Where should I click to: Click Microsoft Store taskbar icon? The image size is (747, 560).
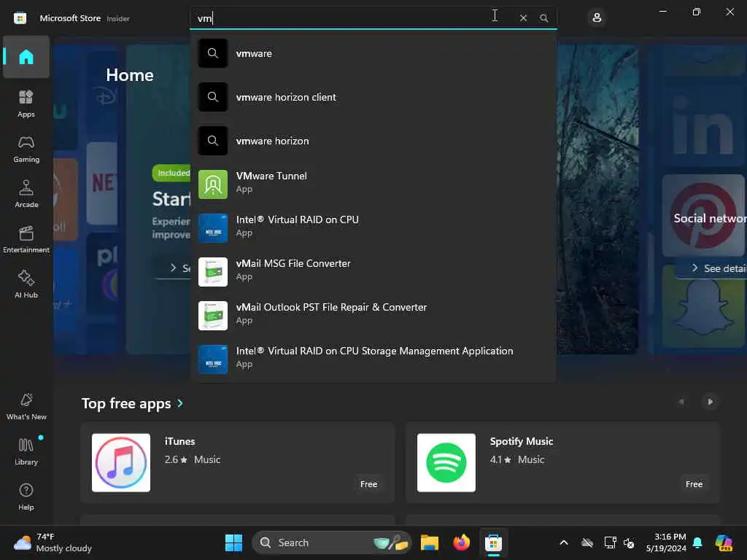point(494,542)
